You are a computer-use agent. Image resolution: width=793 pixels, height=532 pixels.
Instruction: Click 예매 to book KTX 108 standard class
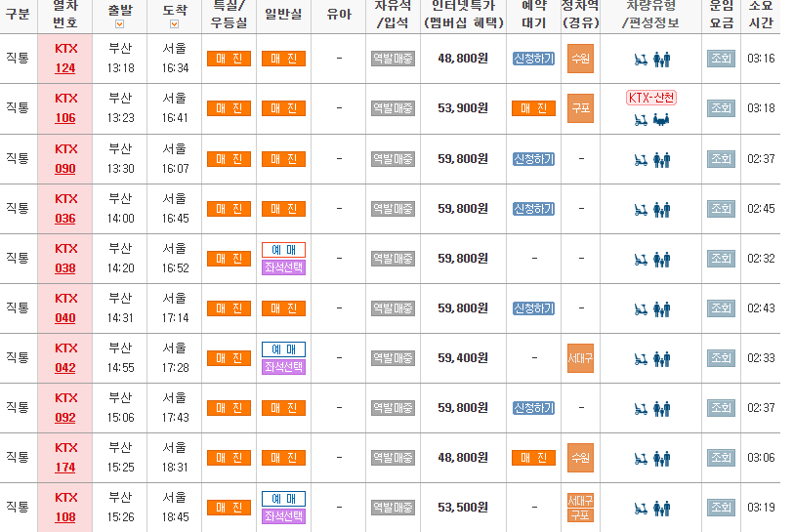[284, 499]
